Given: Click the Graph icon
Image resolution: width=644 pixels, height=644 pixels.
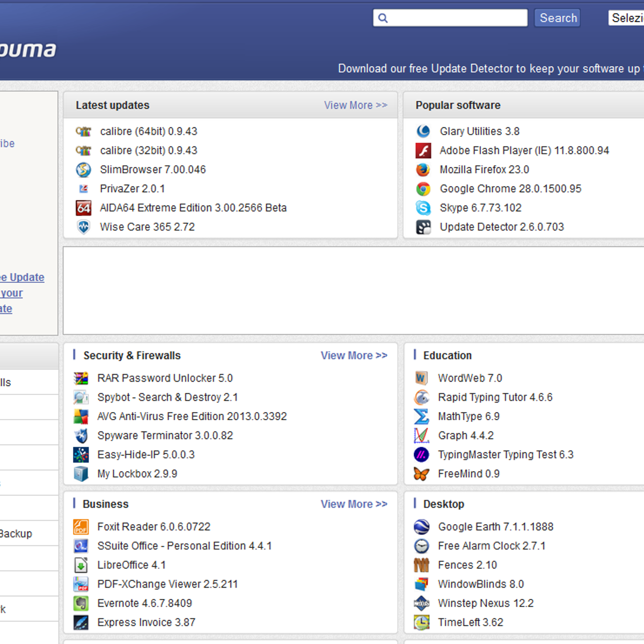Looking at the screenshot, I should [x=421, y=436].
